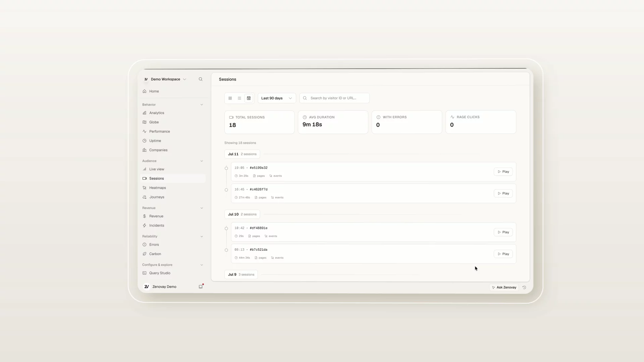This screenshot has width=644, height=362.
Task: Click the Incidents lightning icon
Action: tap(144, 225)
